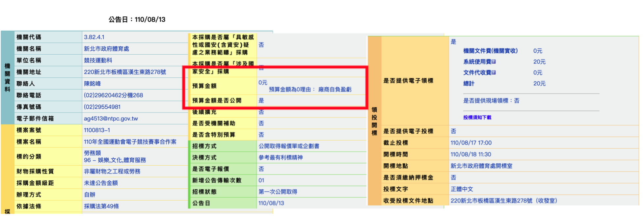The width and height of the screenshot is (644, 216).
Task: Click 是 in the 是否提供電子領標 cell
Action: [453, 41]
